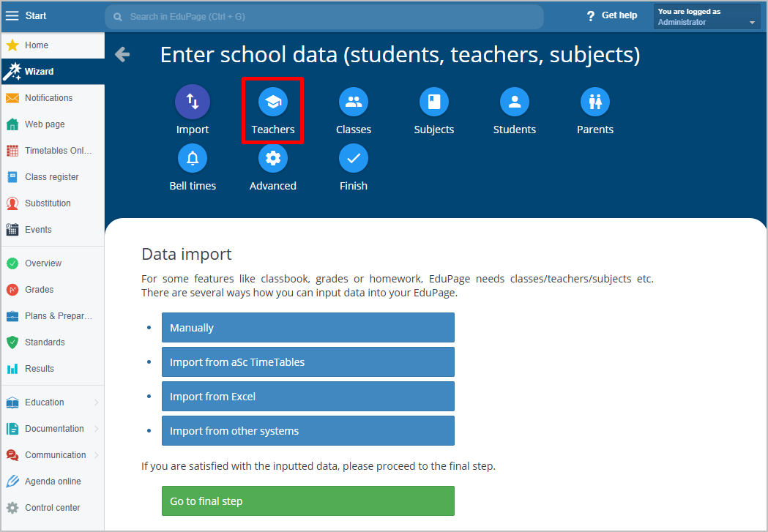This screenshot has width=768, height=532.
Task: Choose the Manually data entry button
Action: pos(308,327)
